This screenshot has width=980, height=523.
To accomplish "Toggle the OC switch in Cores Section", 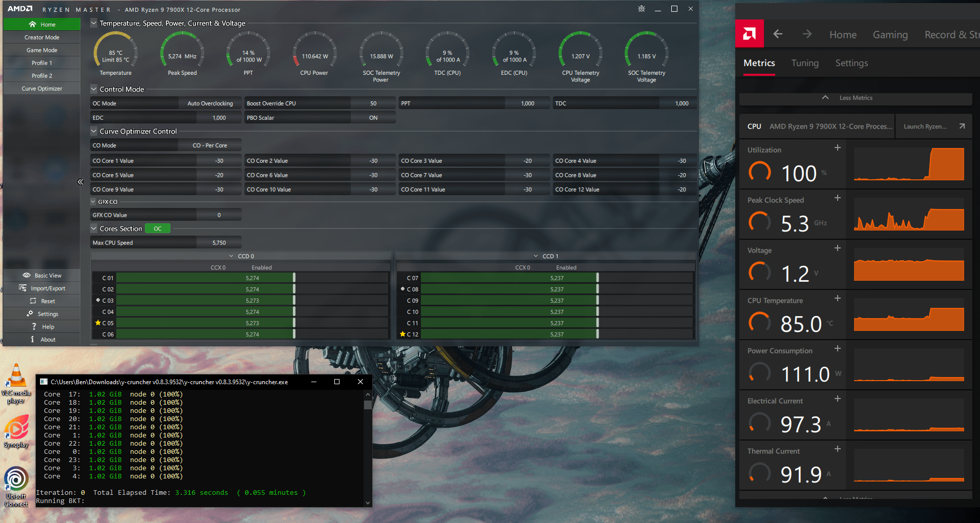I will (x=158, y=228).
